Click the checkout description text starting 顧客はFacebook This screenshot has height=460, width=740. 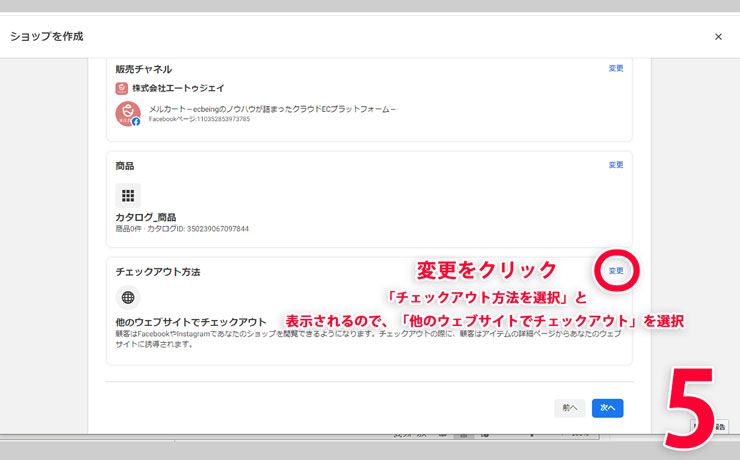click(x=369, y=339)
